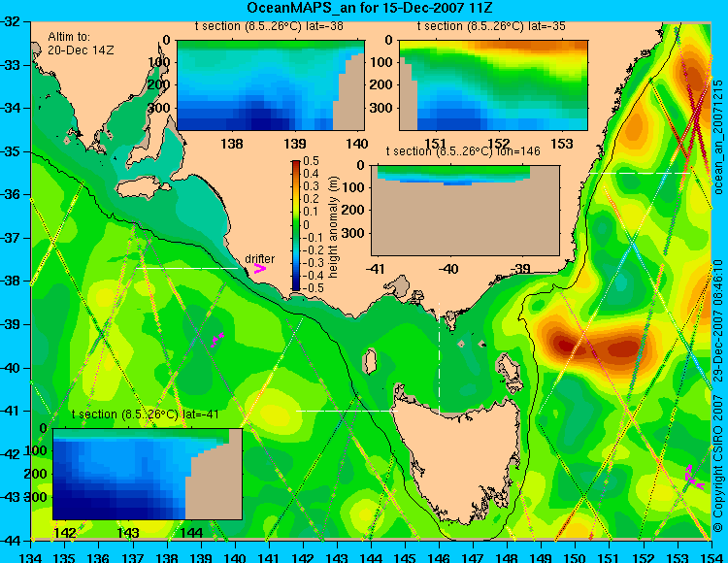Open the lat=-35 temperature section inset plot
Image resolution: width=728 pixels, height=563 pixels.
coord(493,85)
